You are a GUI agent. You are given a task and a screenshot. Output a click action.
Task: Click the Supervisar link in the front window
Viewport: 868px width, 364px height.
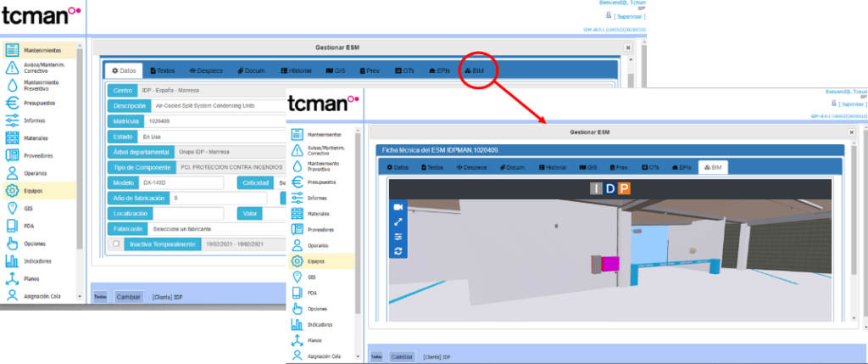pos(849,104)
